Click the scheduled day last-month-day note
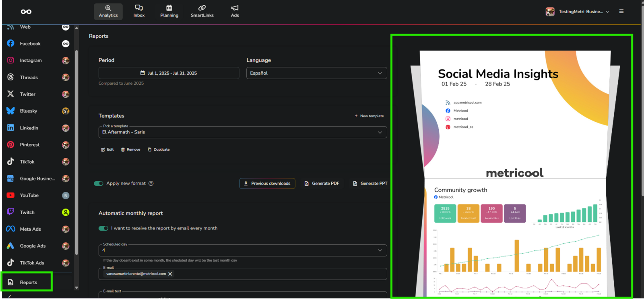Screen dimensions: 644x299 (x=170, y=260)
